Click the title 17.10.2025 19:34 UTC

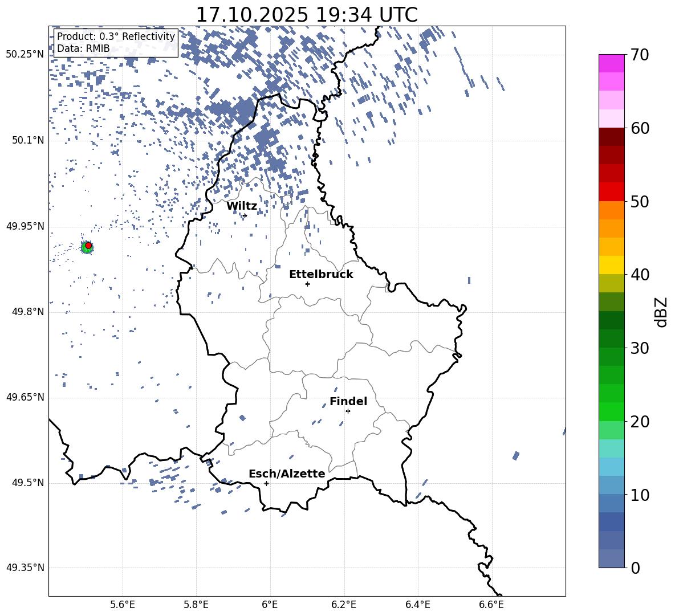coord(307,15)
